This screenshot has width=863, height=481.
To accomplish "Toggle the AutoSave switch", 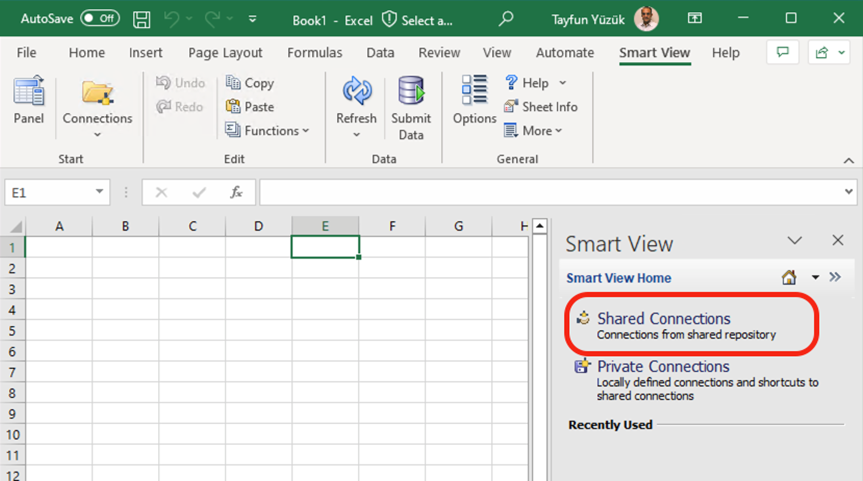I will click(99, 19).
